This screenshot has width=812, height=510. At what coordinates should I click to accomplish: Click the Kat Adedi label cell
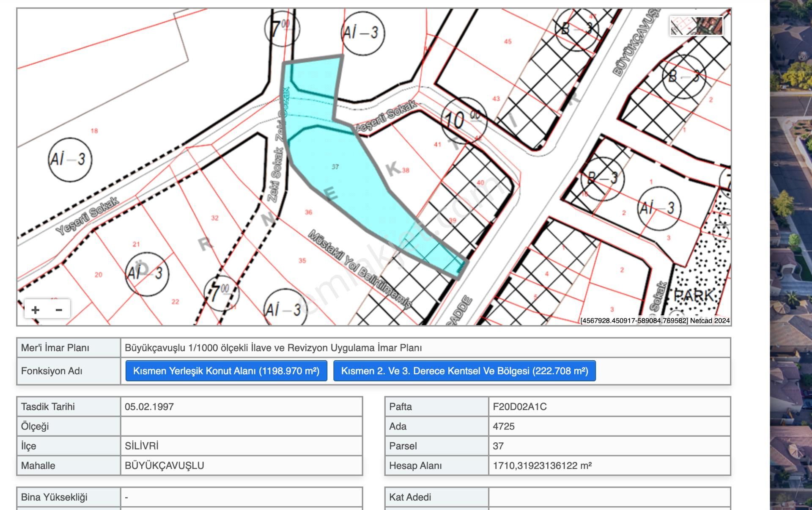[436, 497]
